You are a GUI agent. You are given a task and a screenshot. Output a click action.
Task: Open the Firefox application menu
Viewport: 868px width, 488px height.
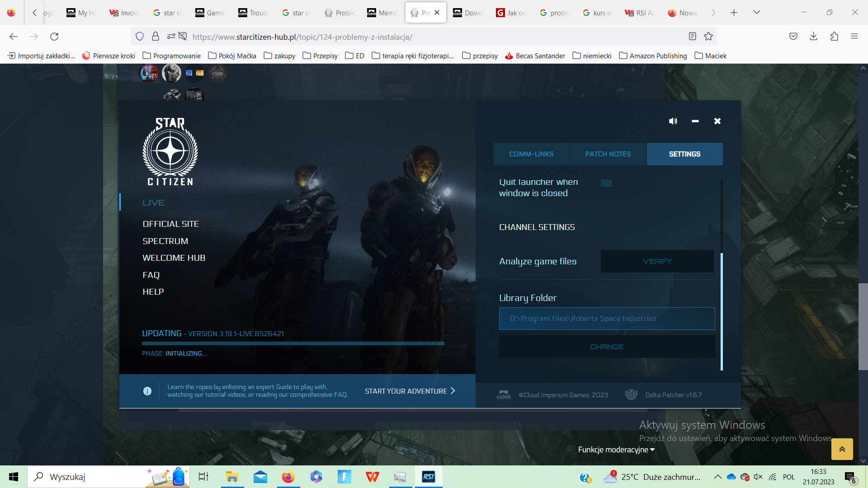coord(854,36)
